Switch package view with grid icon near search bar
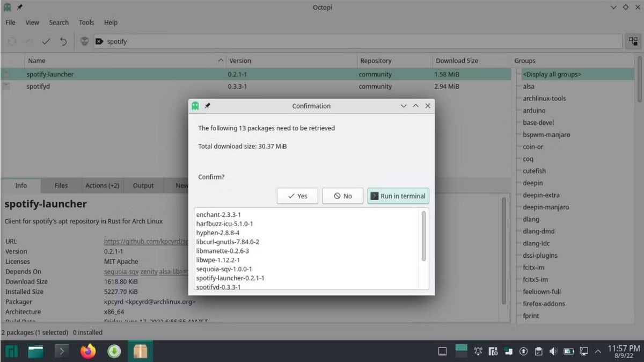This screenshot has height=362, width=644. tap(633, 41)
